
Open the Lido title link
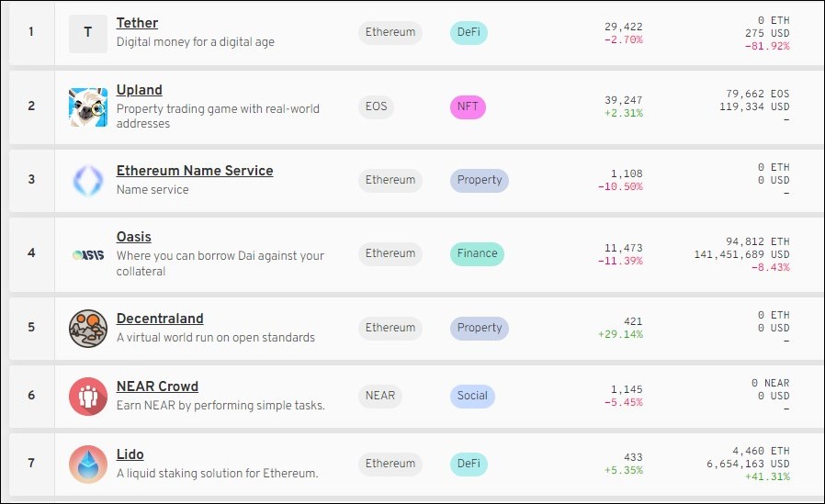pyautogui.click(x=130, y=454)
